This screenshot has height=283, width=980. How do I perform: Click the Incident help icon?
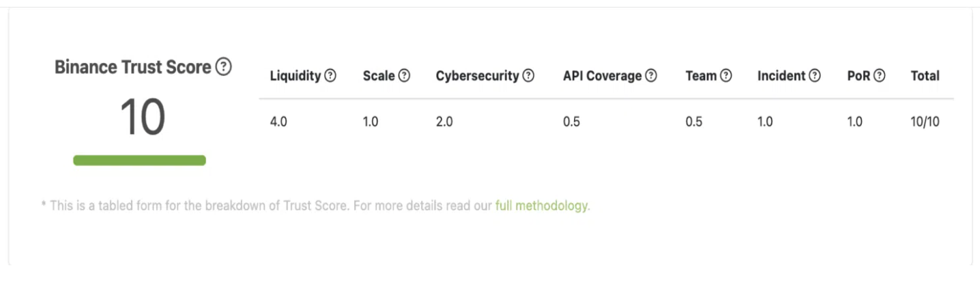click(x=814, y=76)
